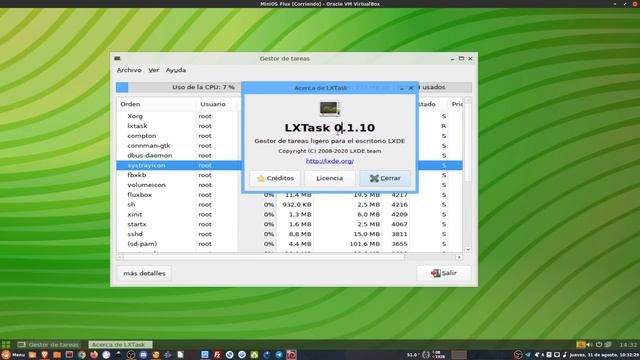
Task: Select the (sd-pam) process row
Action: tap(289, 244)
